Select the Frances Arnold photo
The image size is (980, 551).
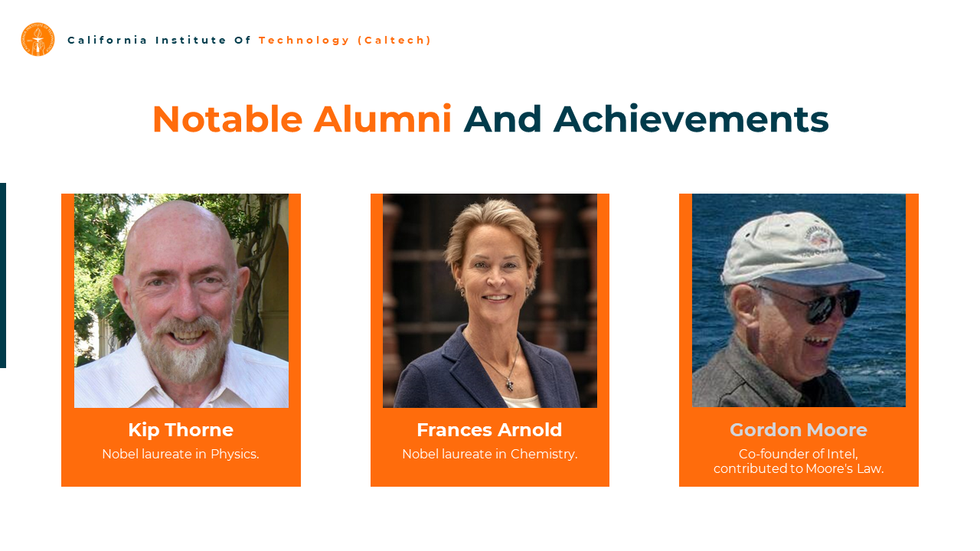pyautogui.click(x=490, y=301)
